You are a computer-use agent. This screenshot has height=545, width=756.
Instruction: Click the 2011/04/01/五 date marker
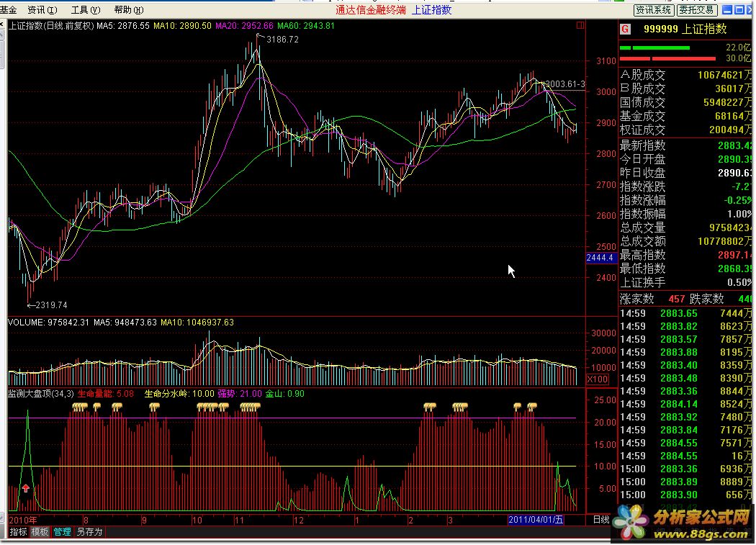536,519
